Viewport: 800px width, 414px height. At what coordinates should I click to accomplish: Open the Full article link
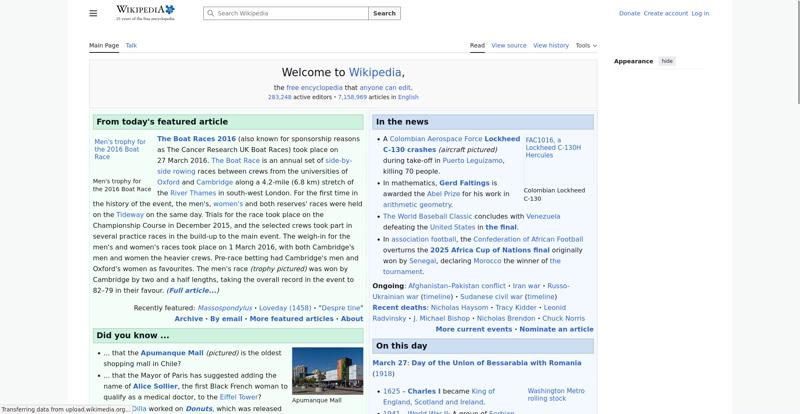click(x=192, y=290)
